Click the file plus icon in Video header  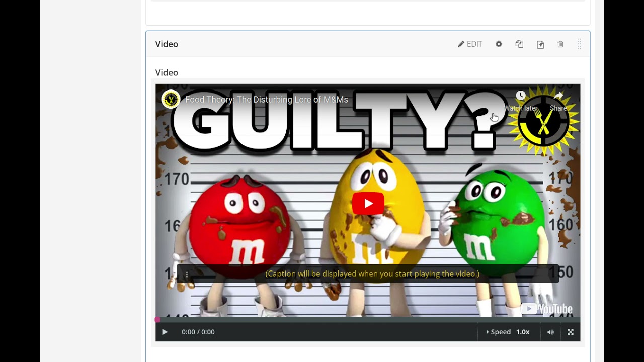(540, 44)
